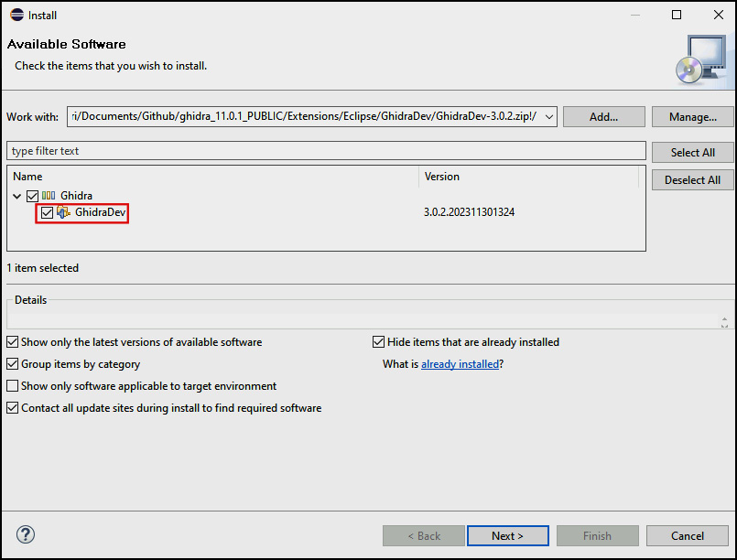Click the 'Work with:' label
This screenshot has width=737, height=560.
pos(32,117)
